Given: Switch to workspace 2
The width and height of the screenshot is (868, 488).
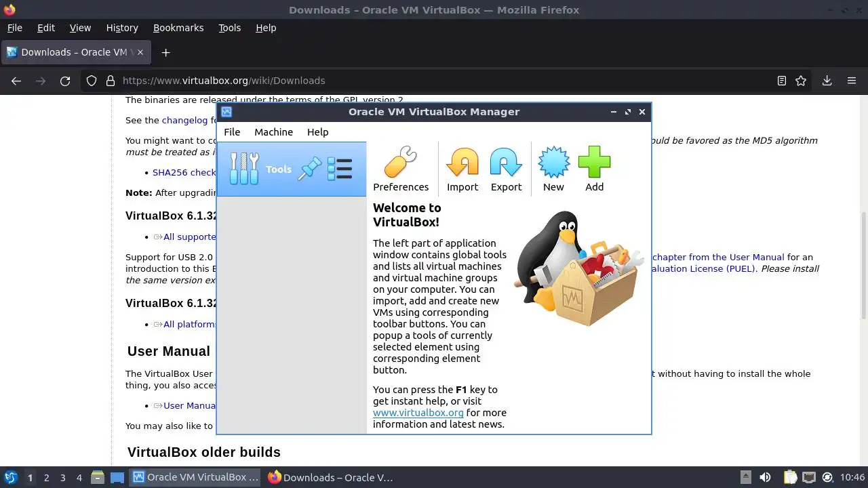Looking at the screenshot, I should pos(46,478).
